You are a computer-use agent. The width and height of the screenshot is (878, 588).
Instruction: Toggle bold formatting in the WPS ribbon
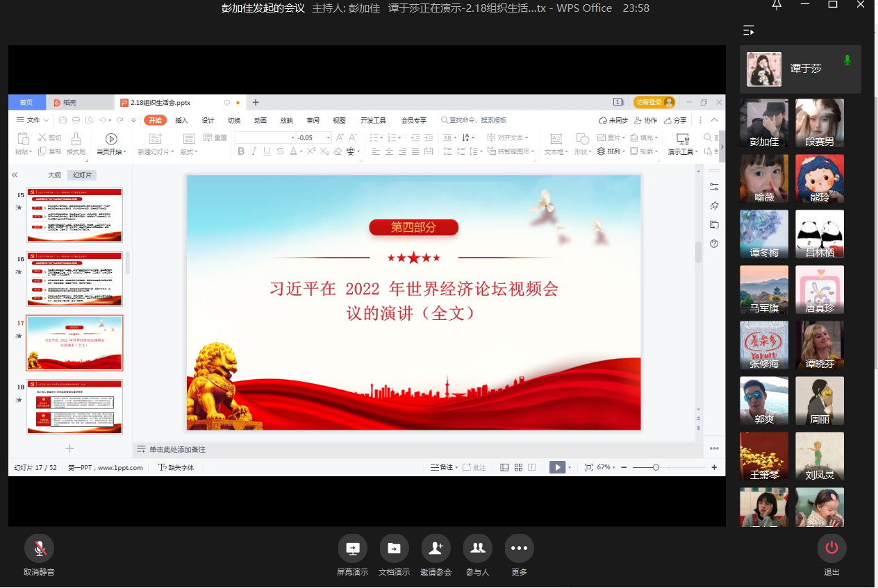(241, 151)
